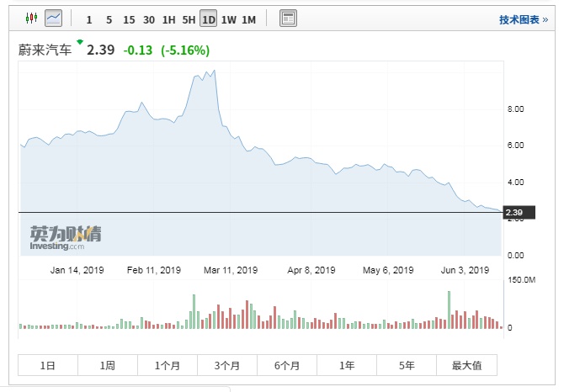Viewport: 564px width, 392px height.
Task: Click green down arrow beside stock name
Action: pyautogui.click(x=80, y=42)
